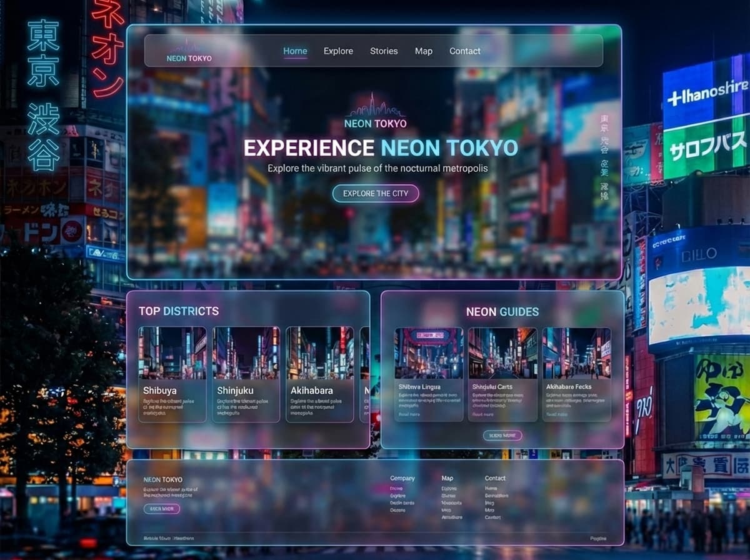Click the first link under footer Contact heading
Image resolution: width=750 pixels, height=560 pixels.
(x=491, y=488)
